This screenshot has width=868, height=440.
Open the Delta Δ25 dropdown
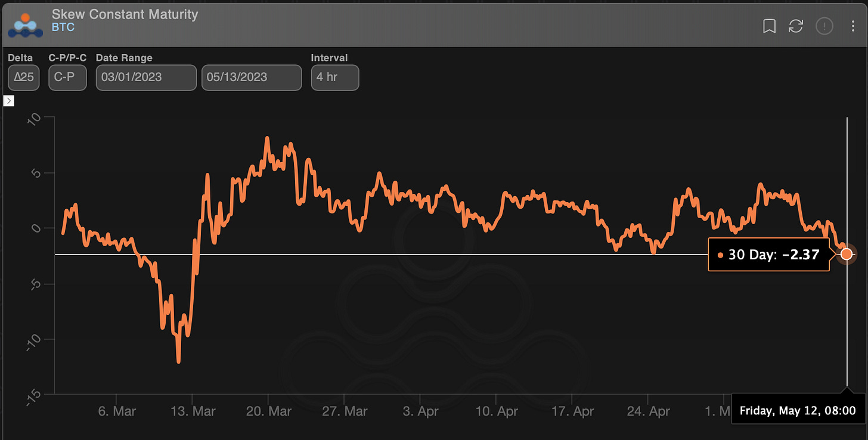(23, 78)
